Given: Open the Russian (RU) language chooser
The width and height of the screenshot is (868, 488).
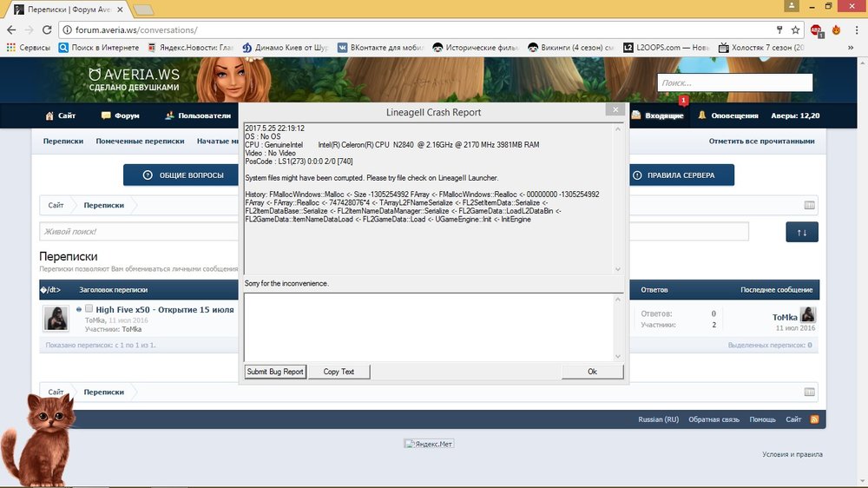Looking at the screenshot, I should [658, 419].
